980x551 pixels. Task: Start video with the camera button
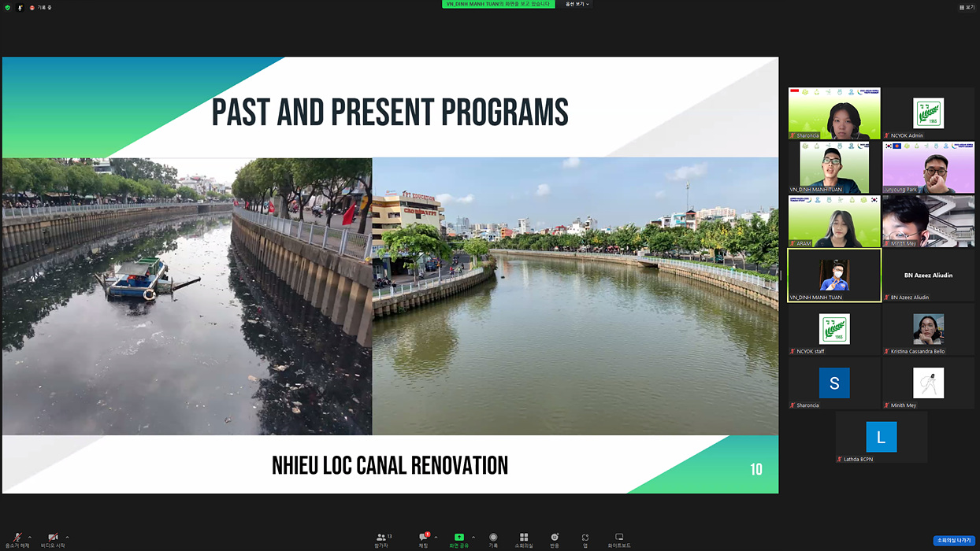click(x=53, y=538)
